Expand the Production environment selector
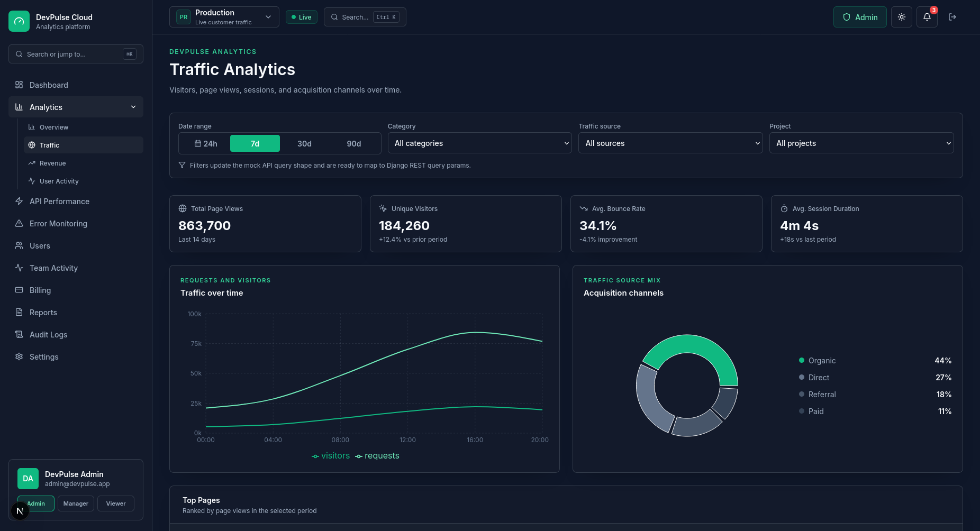This screenshot has width=980, height=531. tap(224, 17)
